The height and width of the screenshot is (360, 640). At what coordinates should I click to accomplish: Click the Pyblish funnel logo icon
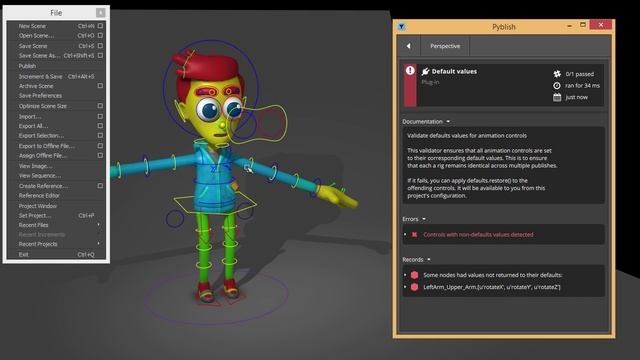[x=402, y=27]
